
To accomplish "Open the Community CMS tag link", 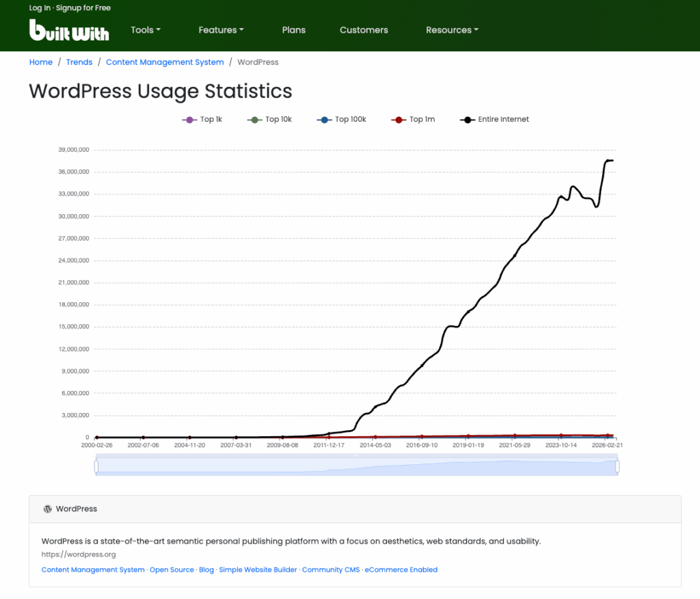I will click(331, 570).
